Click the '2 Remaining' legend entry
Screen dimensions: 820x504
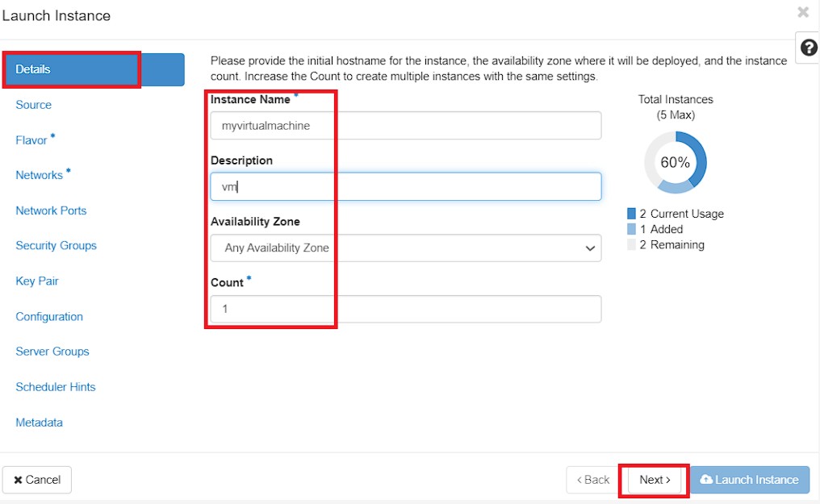click(x=665, y=244)
